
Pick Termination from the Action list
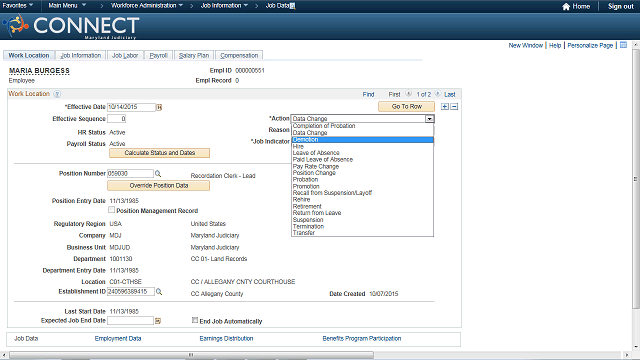click(362, 226)
